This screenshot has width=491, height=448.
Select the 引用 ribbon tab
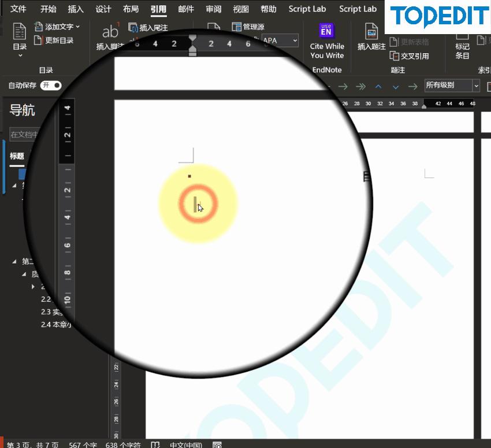click(158, 9)
